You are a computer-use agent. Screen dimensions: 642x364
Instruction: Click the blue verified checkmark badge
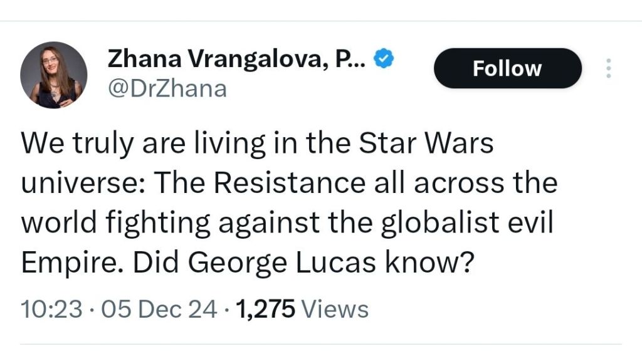384,60
